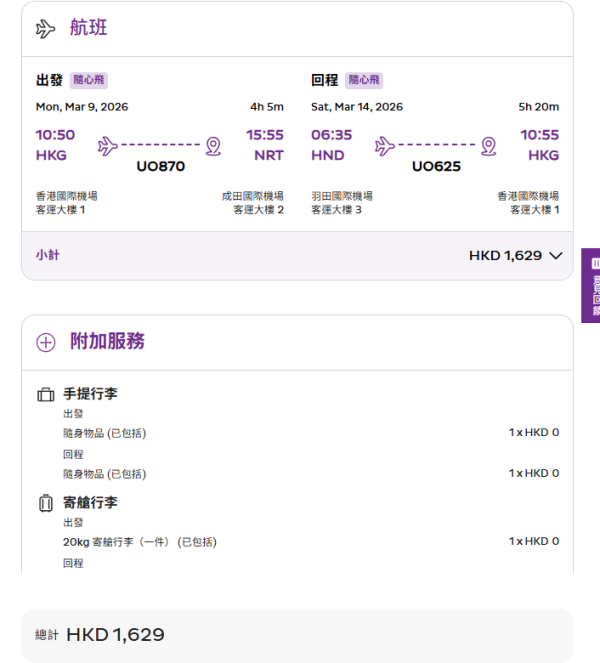This screenshot has height=663, width=600.
Task: Click departure time 10:50
Action: click(55, 135)
